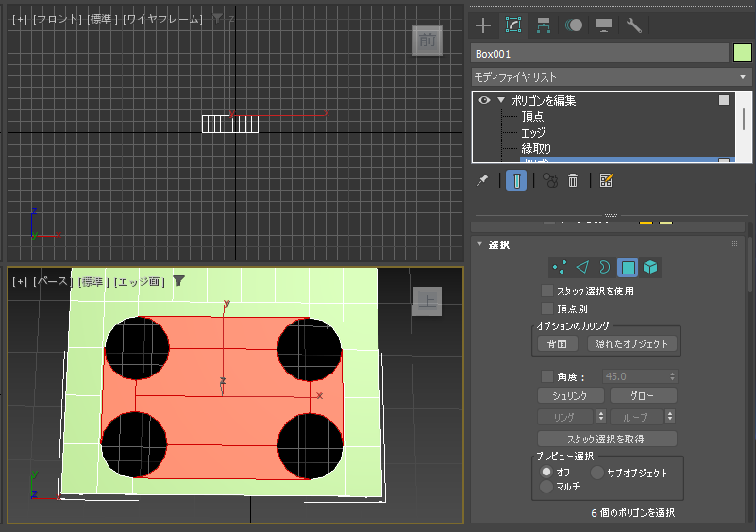The height and width of the screenshot is (532, 756).
Task: Click スタック選択を取得 button
Action: [x=607, y=439]
